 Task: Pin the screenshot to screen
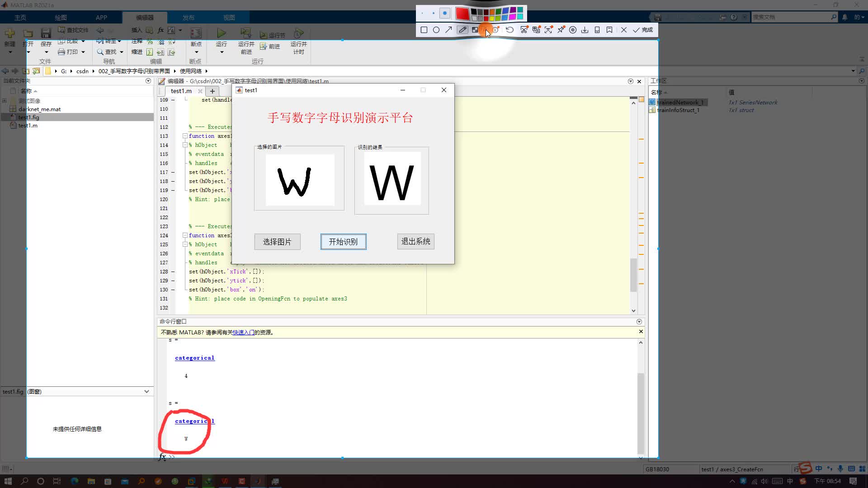tap(561, 30)
